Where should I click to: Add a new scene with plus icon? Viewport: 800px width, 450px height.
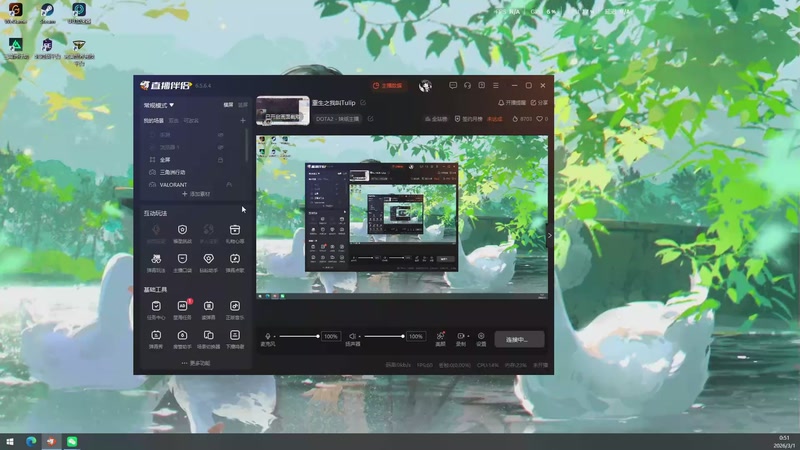click(243, 120)
